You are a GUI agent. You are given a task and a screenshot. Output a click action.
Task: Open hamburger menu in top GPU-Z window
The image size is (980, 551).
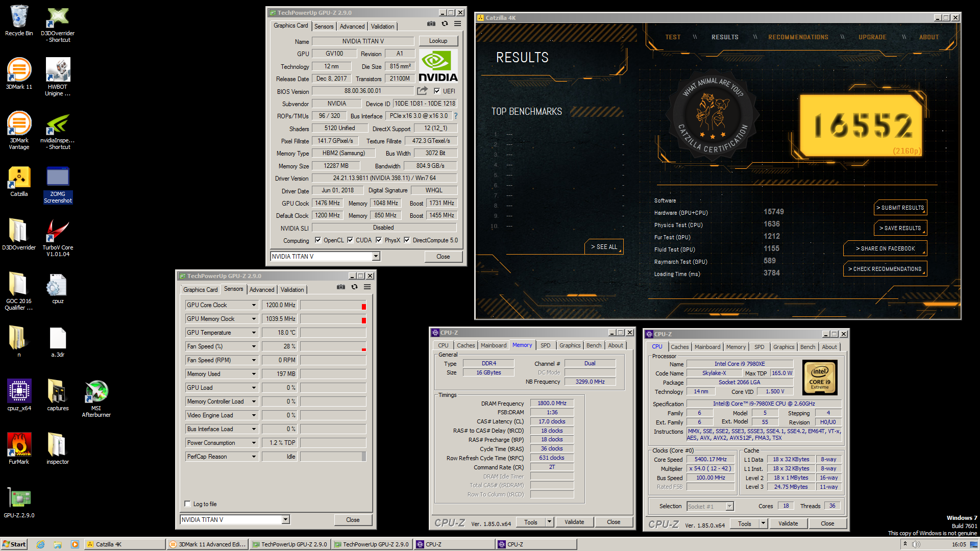pos(458,24)
